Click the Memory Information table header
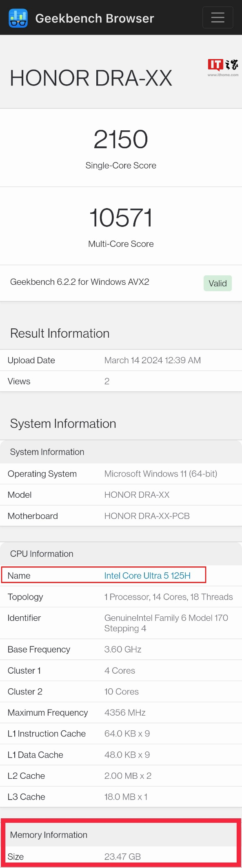This screenshot has height=868, width=242. pyautogui.click(x=121, y=835)
